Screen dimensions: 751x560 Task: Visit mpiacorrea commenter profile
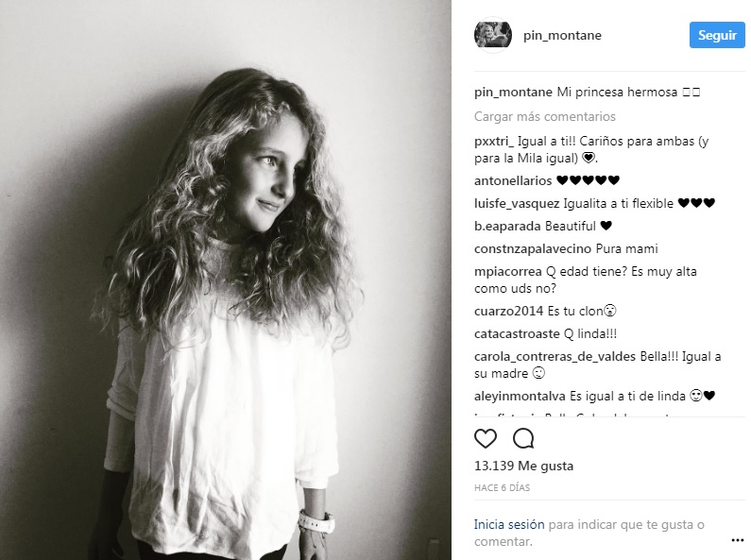507,271
